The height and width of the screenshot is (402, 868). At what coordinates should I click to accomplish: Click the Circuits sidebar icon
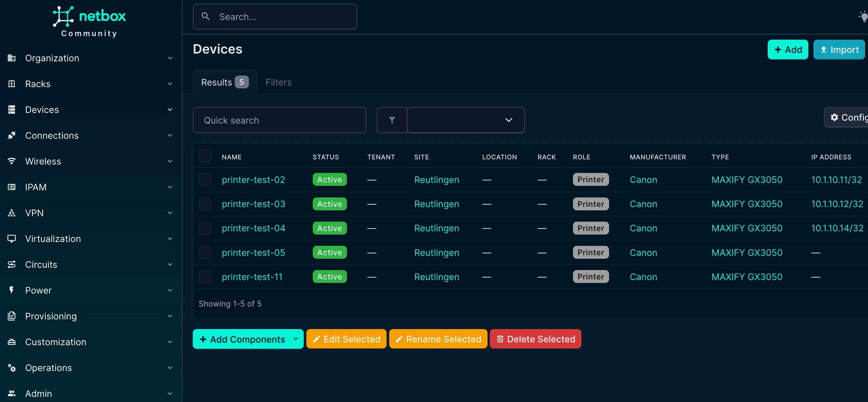(12, 265)
